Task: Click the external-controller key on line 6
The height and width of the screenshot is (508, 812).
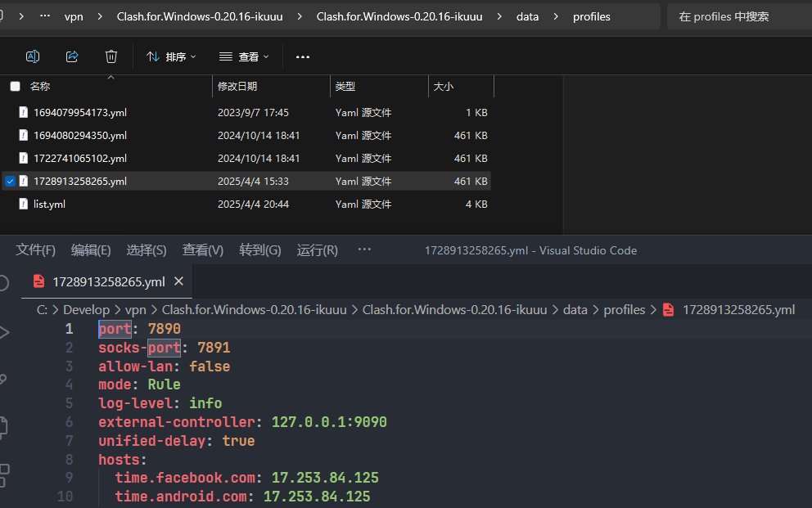Action: [177, 422]
